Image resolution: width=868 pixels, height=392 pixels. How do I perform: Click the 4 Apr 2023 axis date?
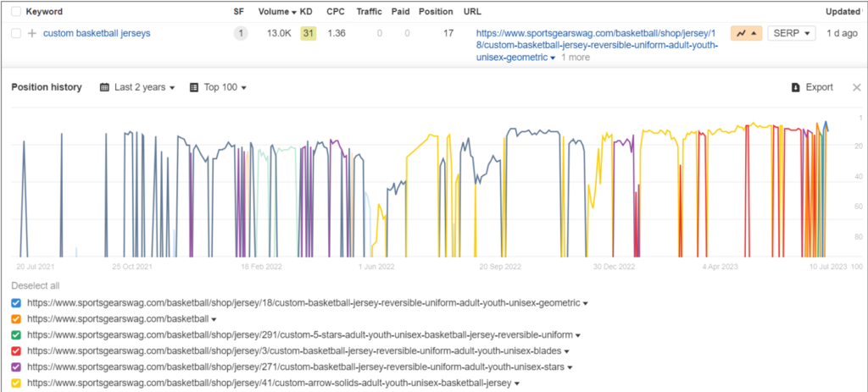pyautogui.click(x=722, y=267)
